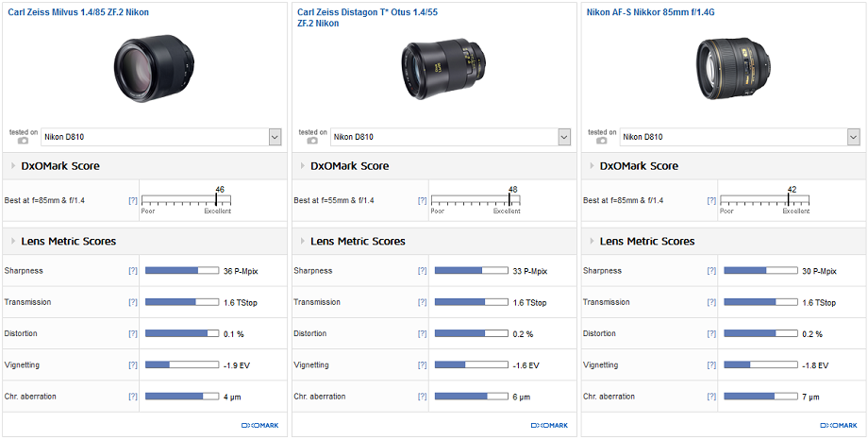
Task: Select 'Best at f=55mm & f/1.4' text
Action: [x=334, y=200]
